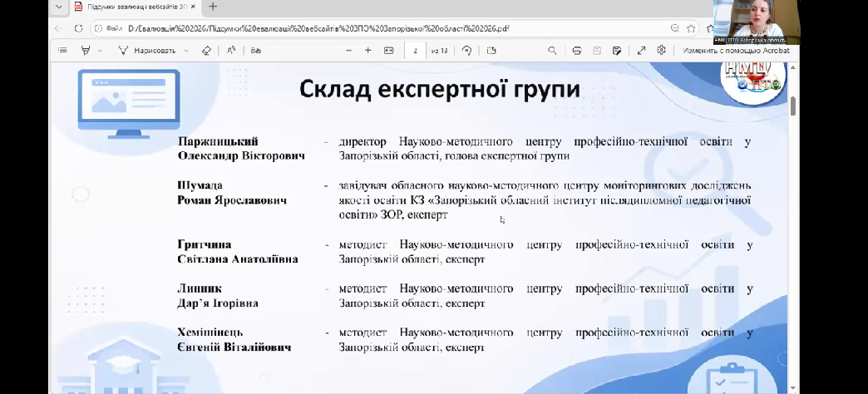Click Изменить с помощью Acrobat
Screen dimensions: 868x394
click(735, 51)
